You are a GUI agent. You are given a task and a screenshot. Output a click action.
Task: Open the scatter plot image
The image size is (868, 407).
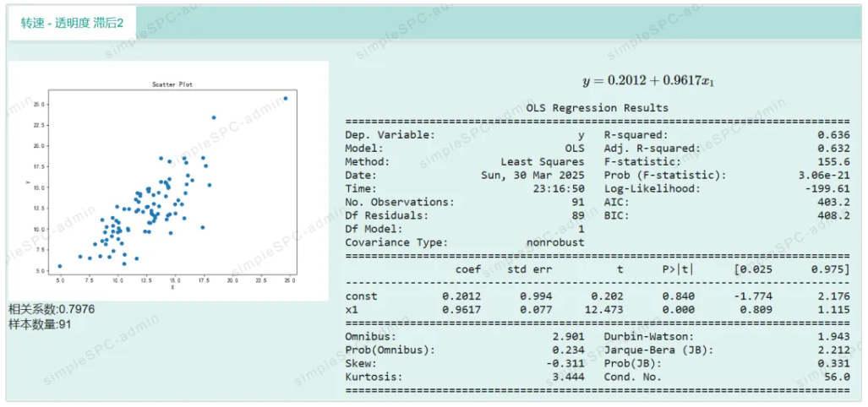(x=168, y=182)
